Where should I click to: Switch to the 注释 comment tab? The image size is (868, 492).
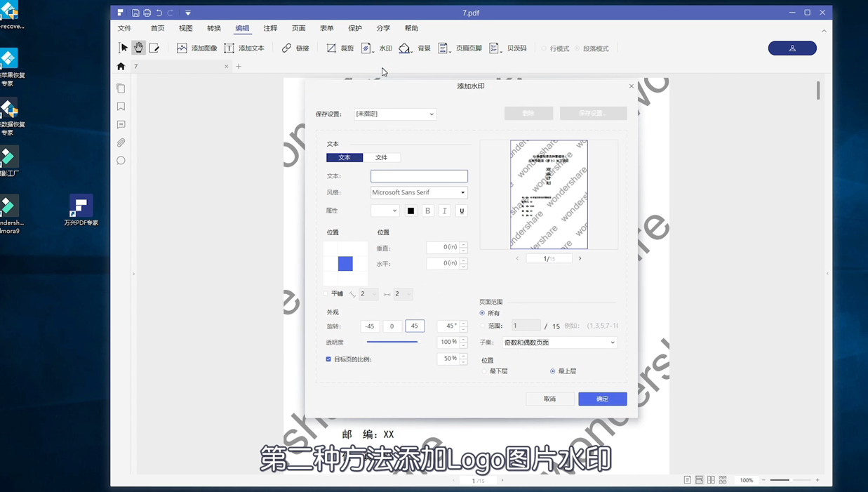point(270,29)
